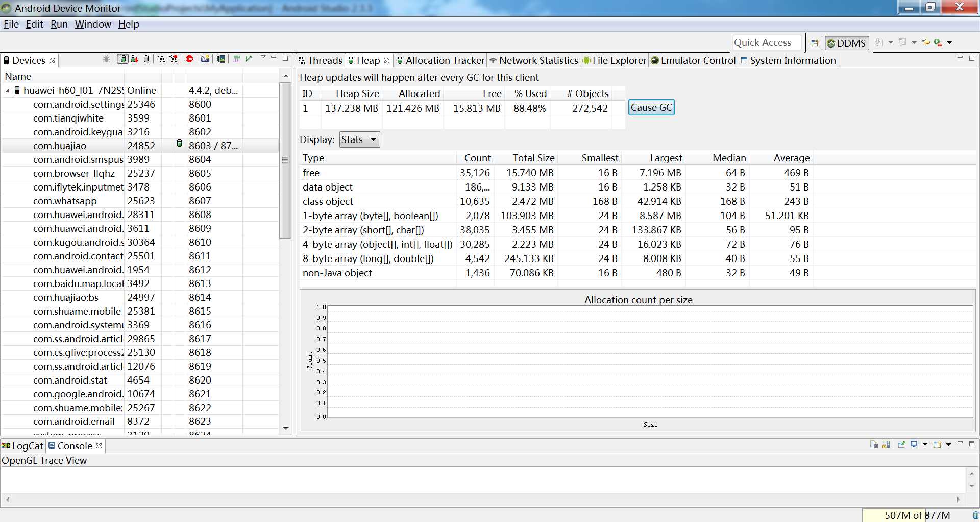Viewport: 980px width, 522px height.
Task: Toggle Update Threads in Devices toolbar
Action: click(161, 59)
